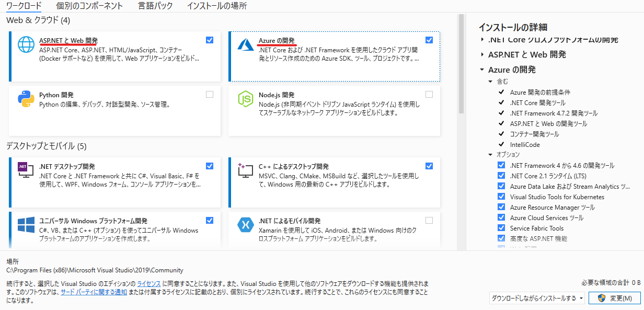Open the サード パーティに関する通知 link
This screenshot has height=310, width=644.
point(93,292)
